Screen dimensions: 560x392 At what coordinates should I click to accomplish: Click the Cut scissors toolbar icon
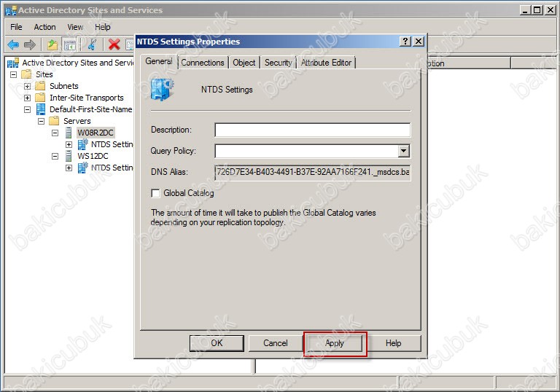92,45
